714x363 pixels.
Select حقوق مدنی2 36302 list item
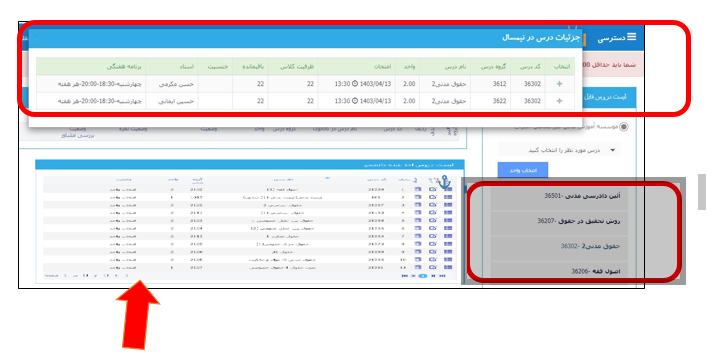(559, 246)
